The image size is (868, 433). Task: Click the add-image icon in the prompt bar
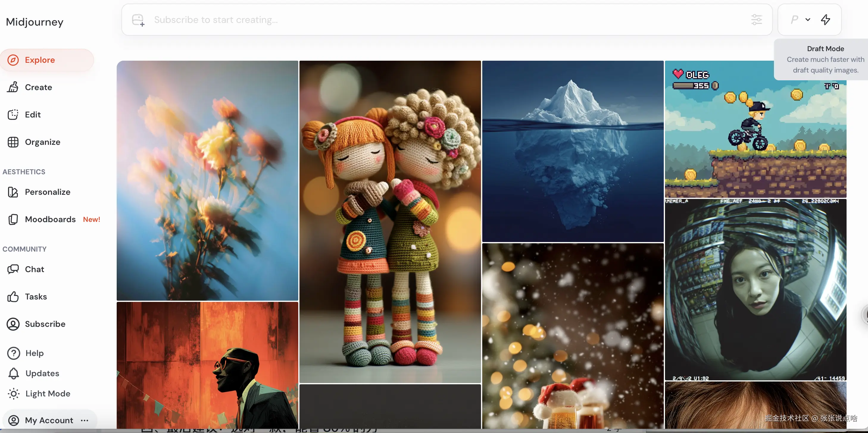138,20
